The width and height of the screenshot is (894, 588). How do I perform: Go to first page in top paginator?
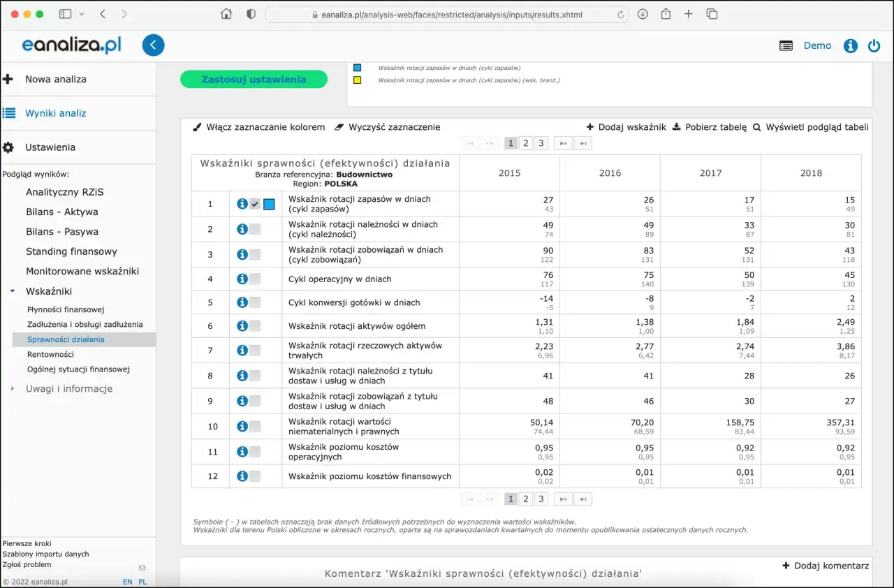(470, 143)
